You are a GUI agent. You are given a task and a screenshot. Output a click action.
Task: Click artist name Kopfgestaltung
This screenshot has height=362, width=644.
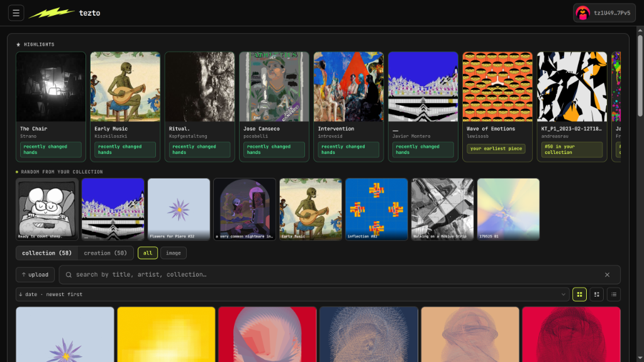coord(188,136)
